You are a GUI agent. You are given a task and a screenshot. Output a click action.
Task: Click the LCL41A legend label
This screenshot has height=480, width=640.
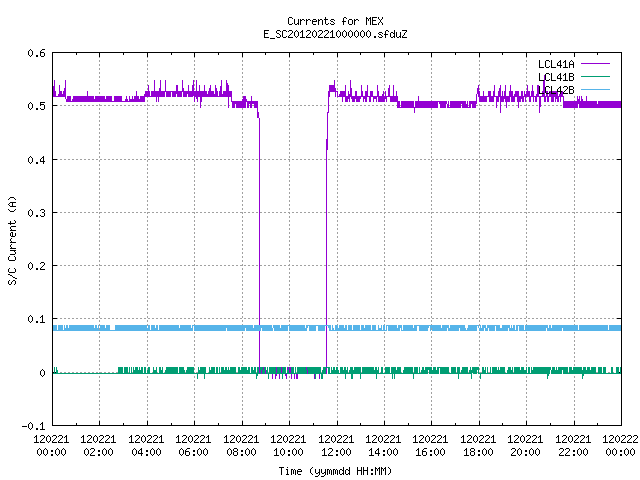556,64
